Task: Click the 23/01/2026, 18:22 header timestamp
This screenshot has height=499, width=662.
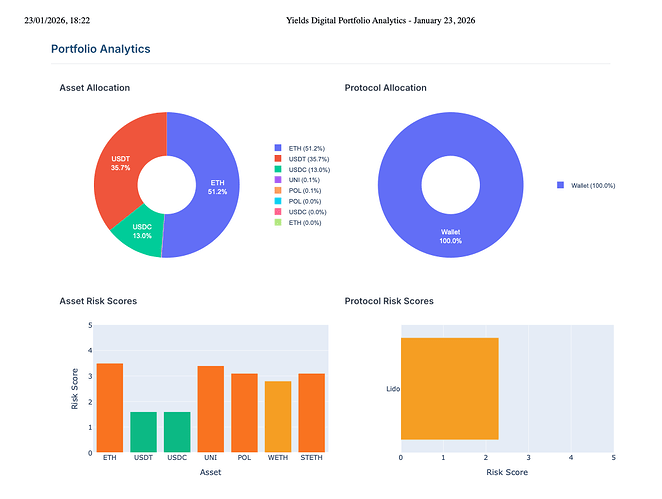Action: [57, 20]
